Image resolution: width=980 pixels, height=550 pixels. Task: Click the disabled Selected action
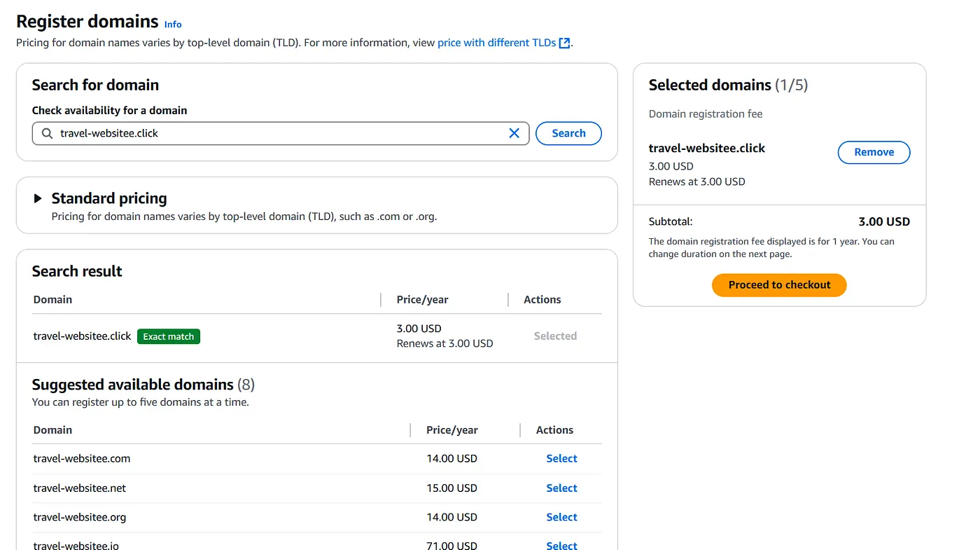point(555,336)
